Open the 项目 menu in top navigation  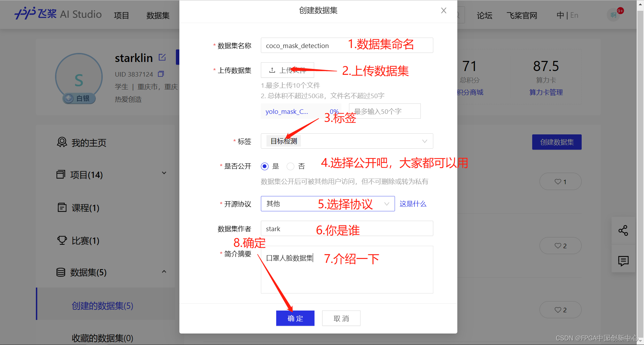121,15
